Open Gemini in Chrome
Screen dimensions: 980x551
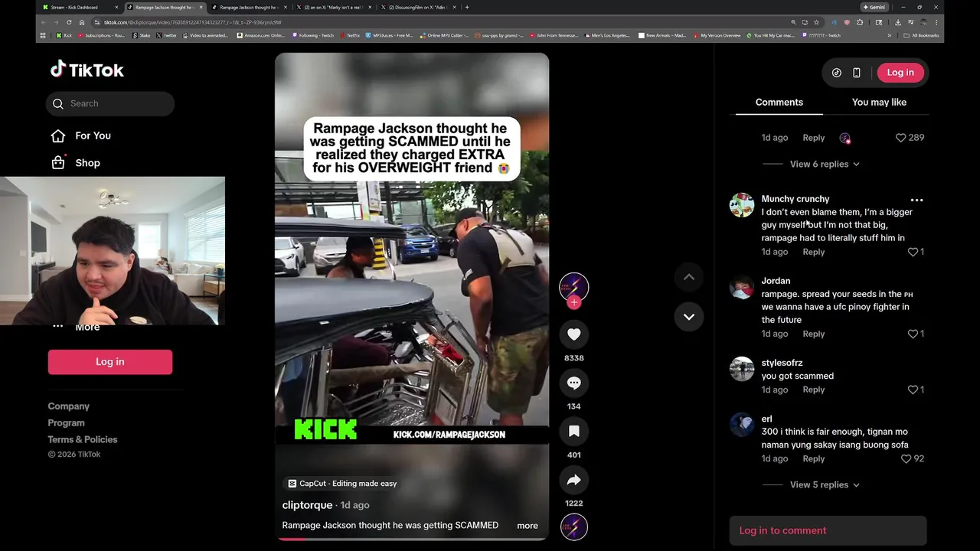click(874, 7)
